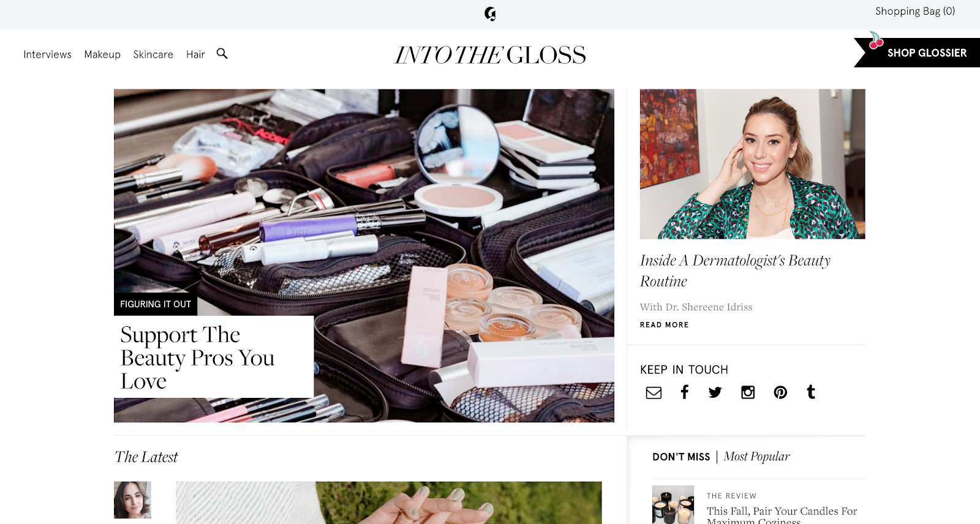Select the Skincare navigation link
Image resolution: width=980 pixels, height=524 pixels.
[153, 54]
